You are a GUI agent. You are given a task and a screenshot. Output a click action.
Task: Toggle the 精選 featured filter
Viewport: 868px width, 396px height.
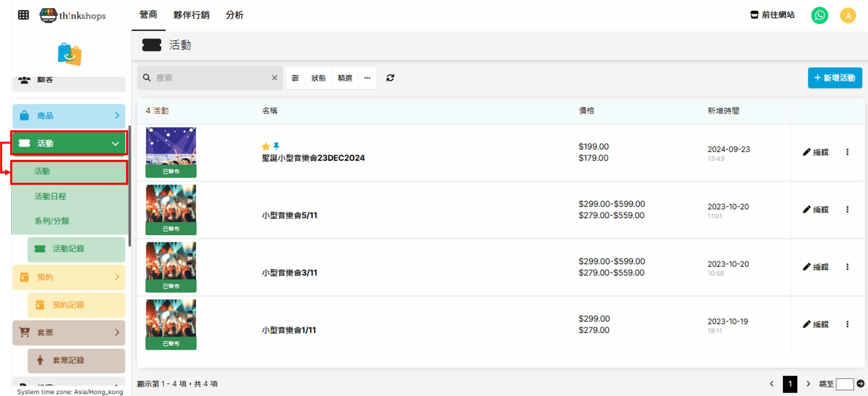point(345,78)
